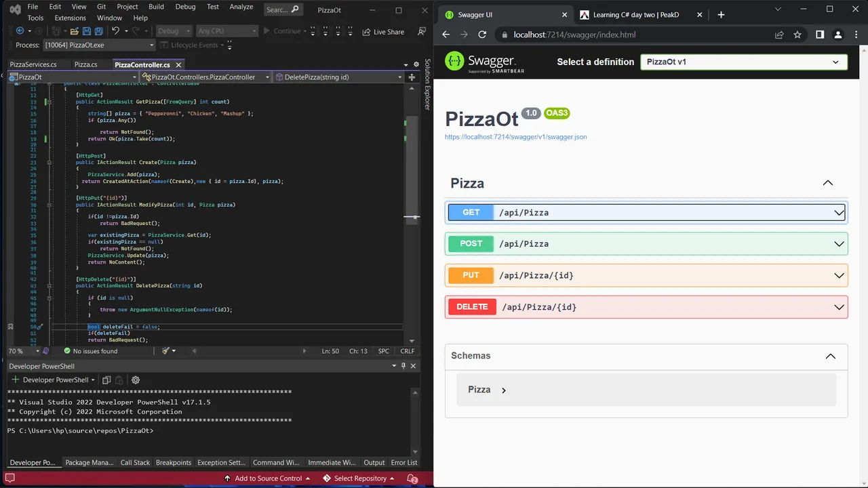
Task: Open the Solution Explorer side tab
Action: (427, 84)
